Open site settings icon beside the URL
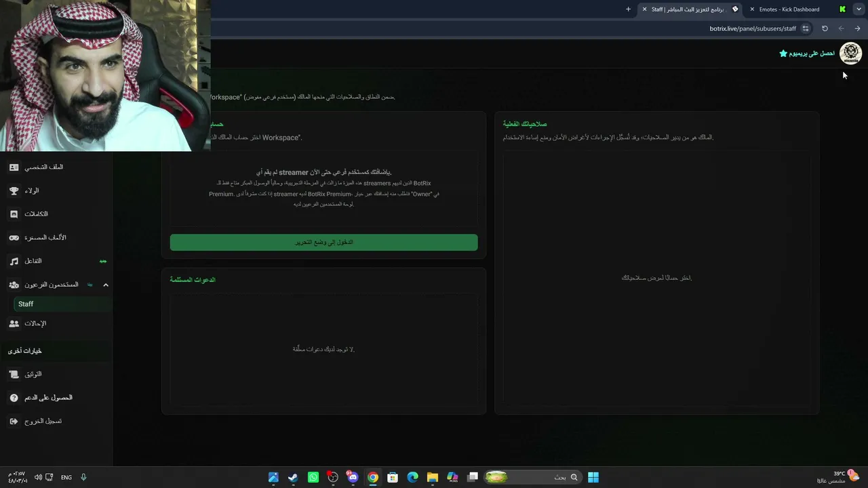The height and width of the screenshot is (488, 868). (806, 28)
